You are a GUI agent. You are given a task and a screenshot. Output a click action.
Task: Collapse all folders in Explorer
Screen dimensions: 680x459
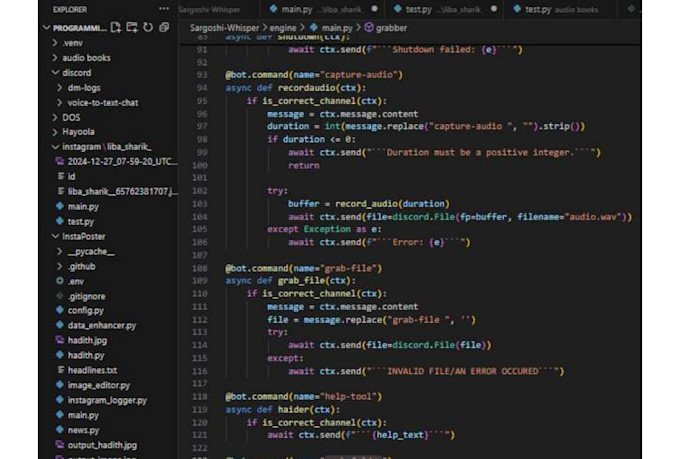(164, 28)
